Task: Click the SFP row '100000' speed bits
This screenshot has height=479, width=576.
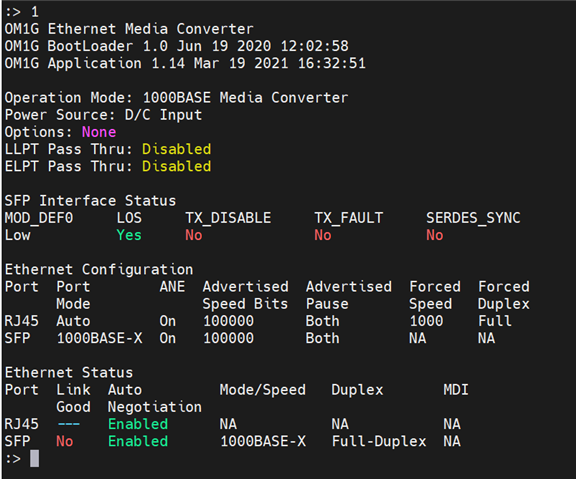Action: (x=228, y=338)
